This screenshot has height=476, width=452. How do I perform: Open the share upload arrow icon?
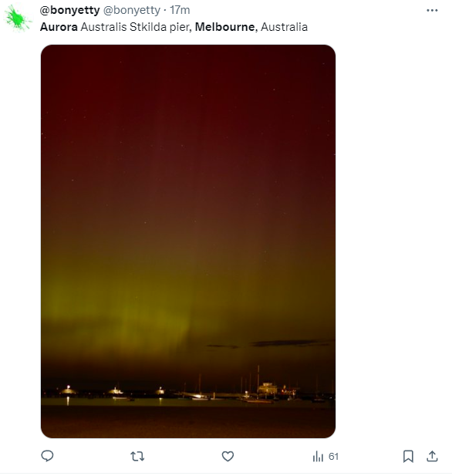tap(432, 456)
